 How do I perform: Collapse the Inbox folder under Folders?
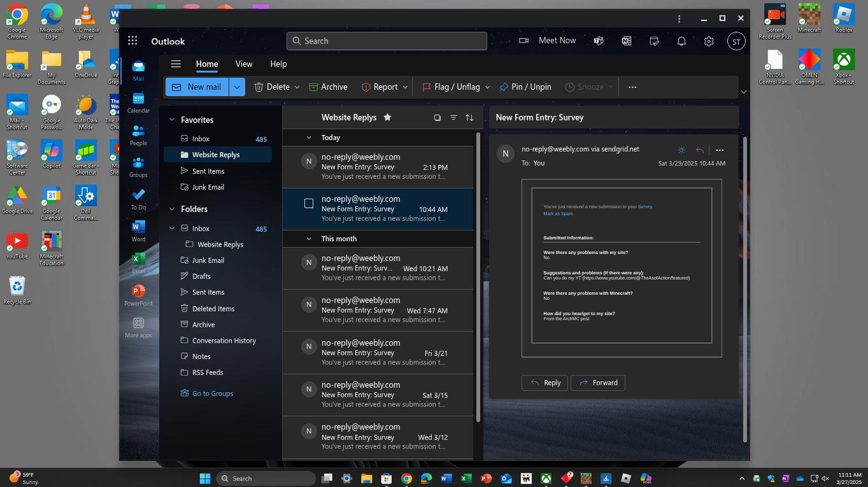(171, 228)
